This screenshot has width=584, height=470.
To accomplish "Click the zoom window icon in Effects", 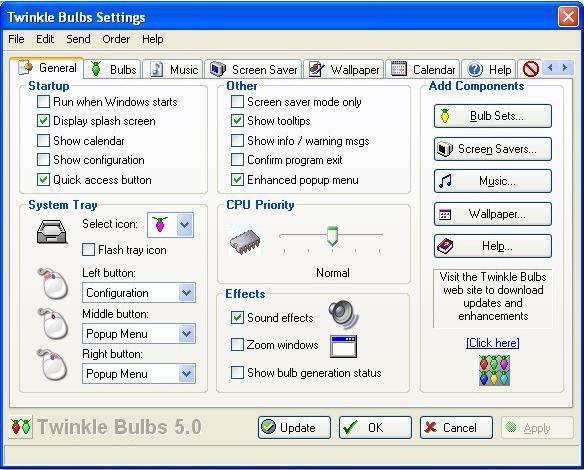I will pos(343,346).
